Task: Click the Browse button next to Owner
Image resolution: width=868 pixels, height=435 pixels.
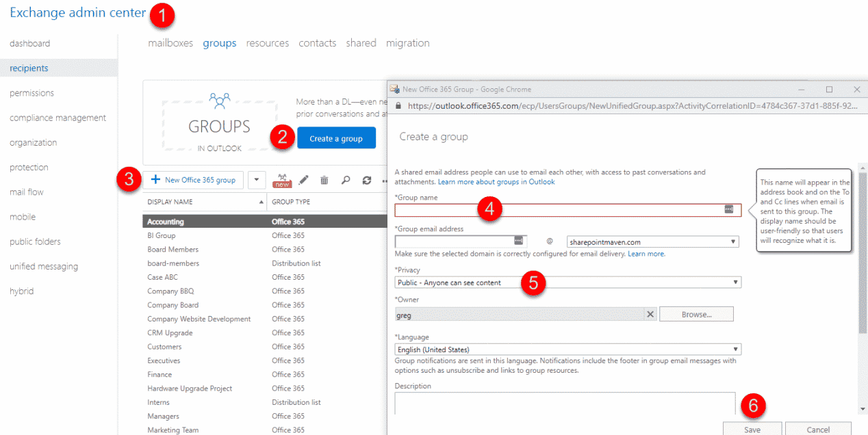Action: coord(696,314)
